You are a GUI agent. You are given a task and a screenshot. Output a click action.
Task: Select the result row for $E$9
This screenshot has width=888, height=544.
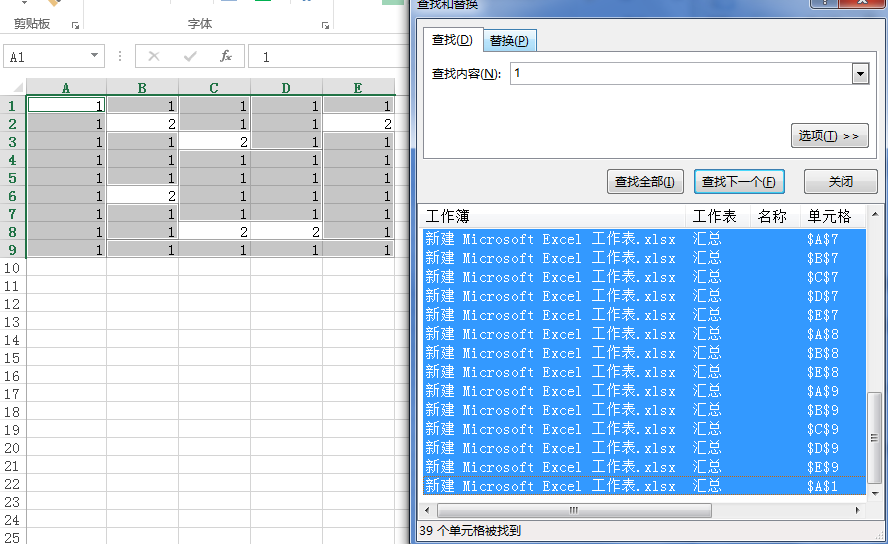[644, 467]
